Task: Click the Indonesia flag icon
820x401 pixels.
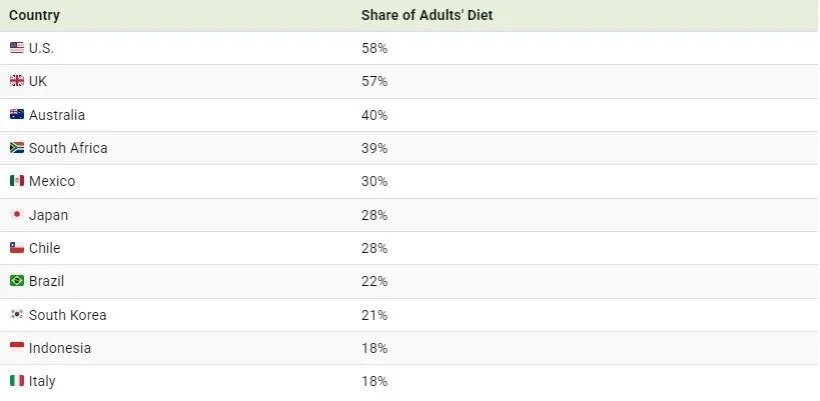Action: 17,348
